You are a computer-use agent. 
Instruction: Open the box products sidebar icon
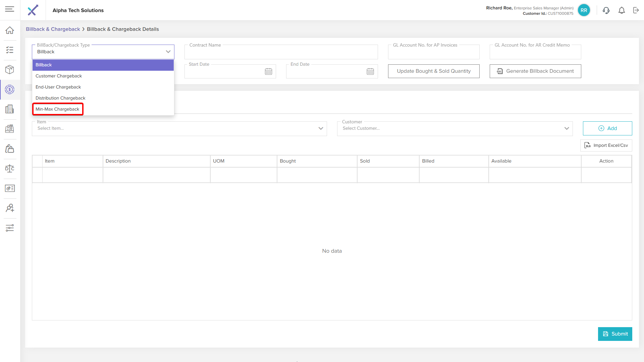10,69
